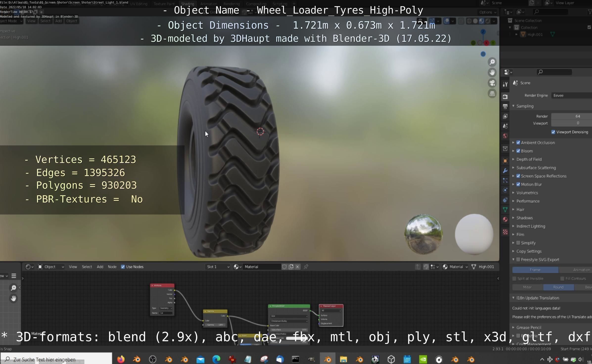Click the Viewport samples value field
The image size is (592, 364).
(x=572, y=123)
